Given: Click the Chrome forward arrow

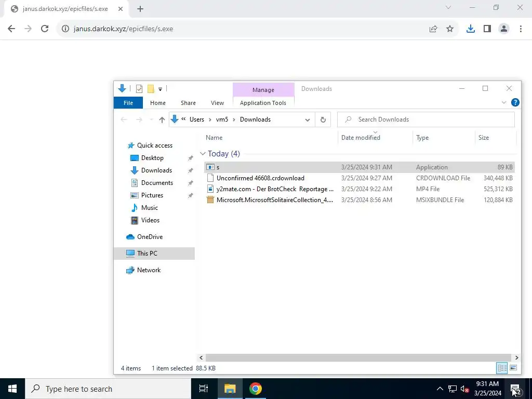Looking at the screenshot, I should [28, 29].
